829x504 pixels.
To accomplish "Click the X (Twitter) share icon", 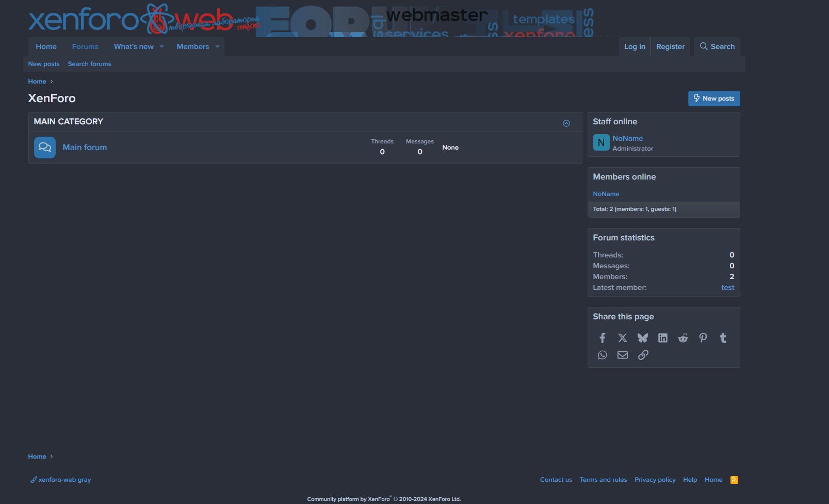I will [x=623, y=338].
